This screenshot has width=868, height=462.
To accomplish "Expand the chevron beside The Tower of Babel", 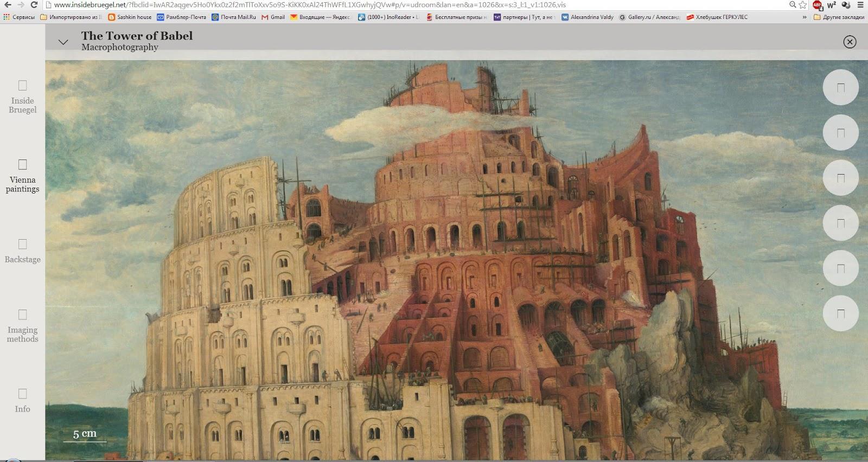I will point(63,42).
